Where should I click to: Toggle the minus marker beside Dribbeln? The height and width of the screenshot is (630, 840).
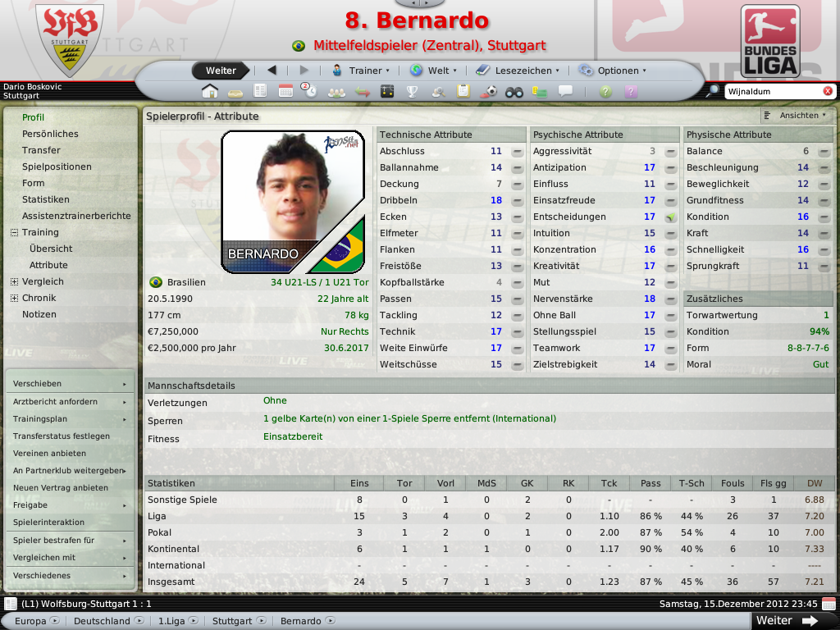(517, 200)
